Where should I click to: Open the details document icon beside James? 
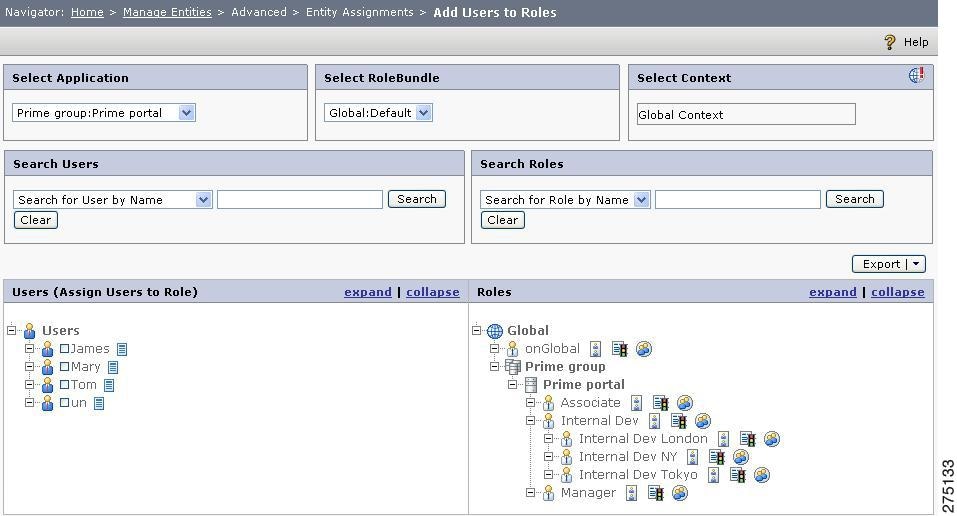(122, 349)
